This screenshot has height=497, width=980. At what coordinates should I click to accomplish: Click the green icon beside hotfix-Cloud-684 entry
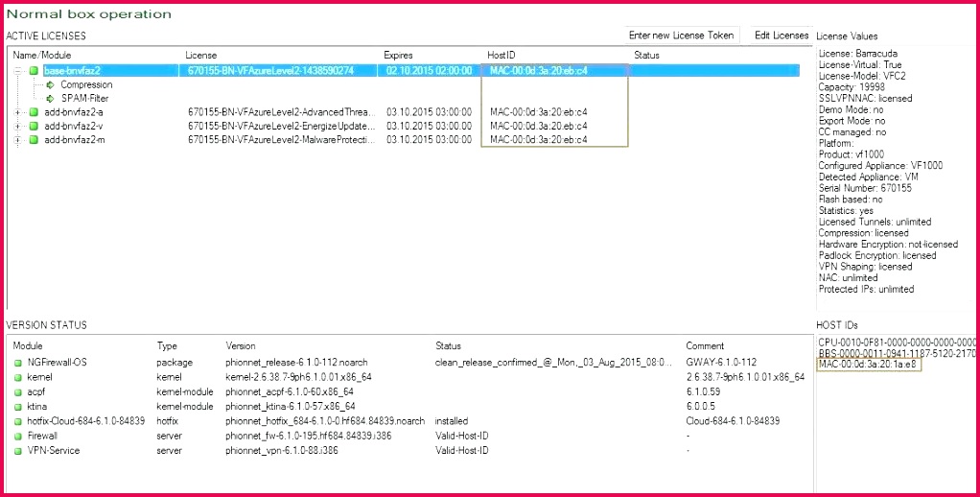[17, 421]
